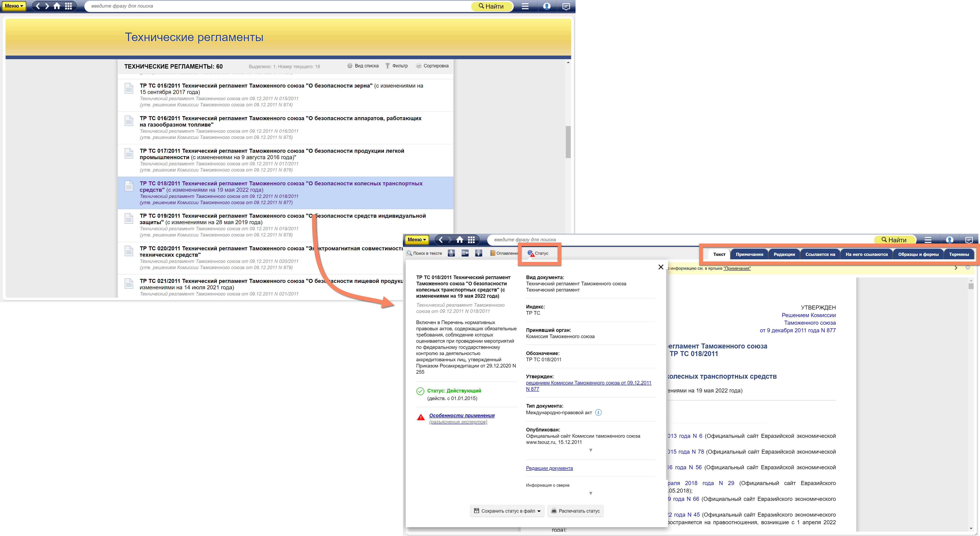980x536 pixels.
Task: Click the jump to document end icon
Action: [x=479, y=253]
